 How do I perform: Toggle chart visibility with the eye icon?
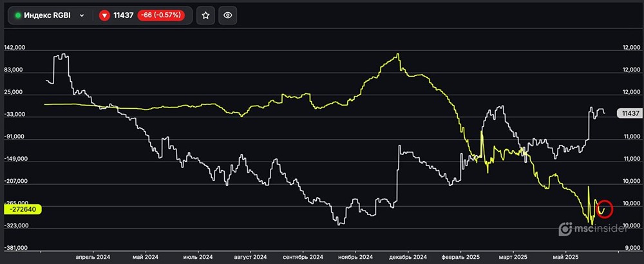[227, 15]
